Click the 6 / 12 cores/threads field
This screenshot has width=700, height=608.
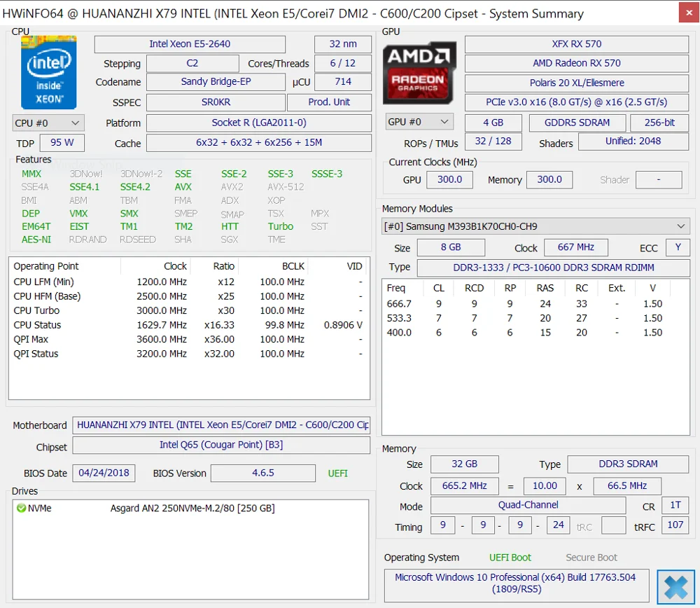pos(343,64)
